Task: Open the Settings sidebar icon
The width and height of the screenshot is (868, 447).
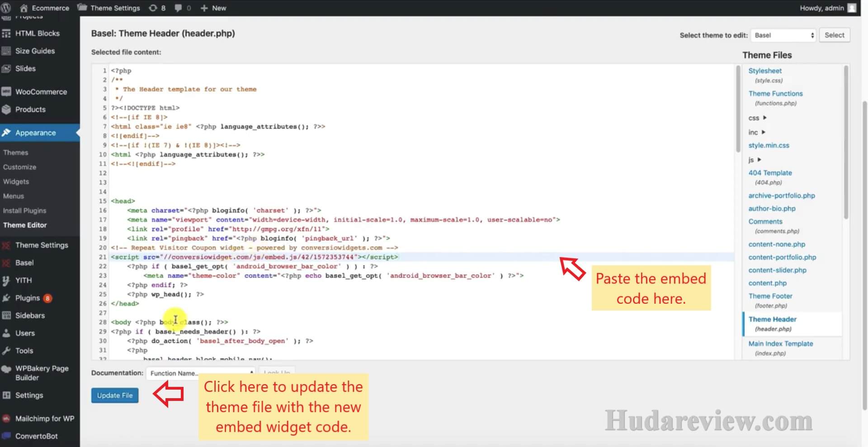Action: (6, 395)
